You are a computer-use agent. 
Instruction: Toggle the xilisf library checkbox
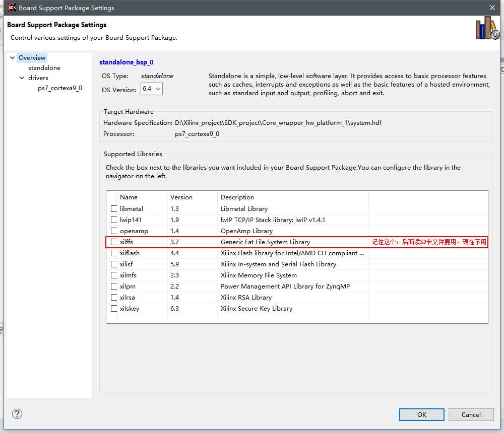[x=114, y=264]
